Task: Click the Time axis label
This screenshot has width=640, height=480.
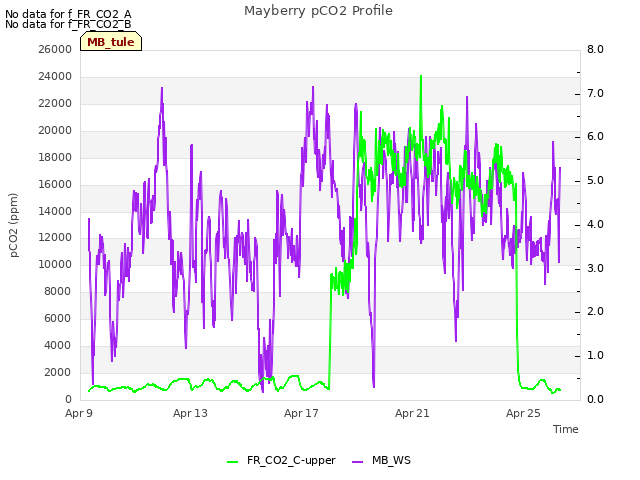Action: [x=566, y=429]
